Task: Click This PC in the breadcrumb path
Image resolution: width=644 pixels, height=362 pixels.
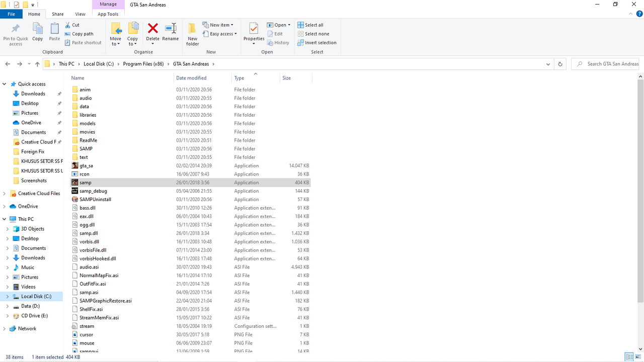Action: pos(66,64)
